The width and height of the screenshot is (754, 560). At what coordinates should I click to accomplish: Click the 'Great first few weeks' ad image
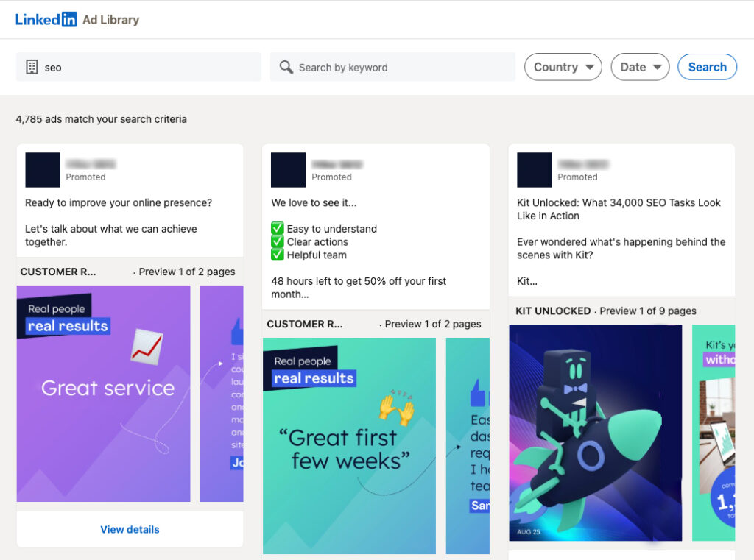(x=349, y=444)
